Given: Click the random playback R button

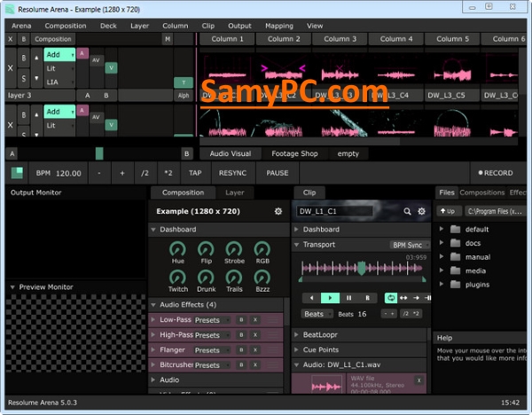Looking at the screenshot, I should [367, 298].
